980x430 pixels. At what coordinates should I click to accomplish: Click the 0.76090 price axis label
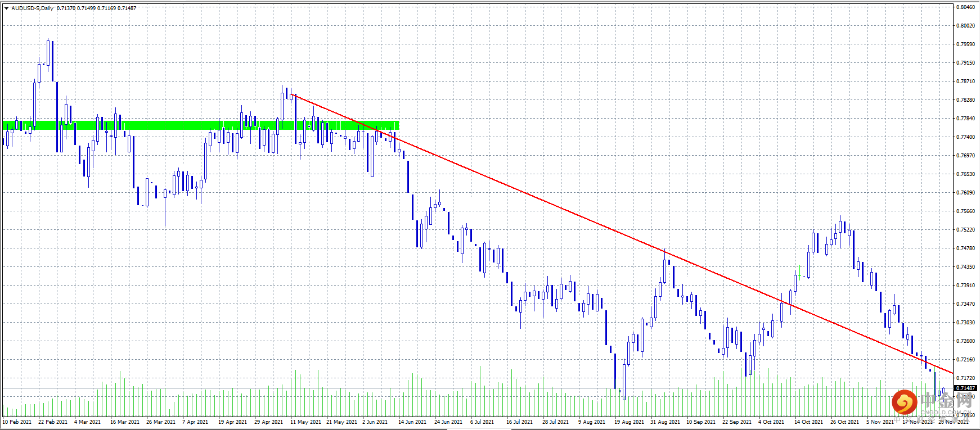click(x=966, y=193)
